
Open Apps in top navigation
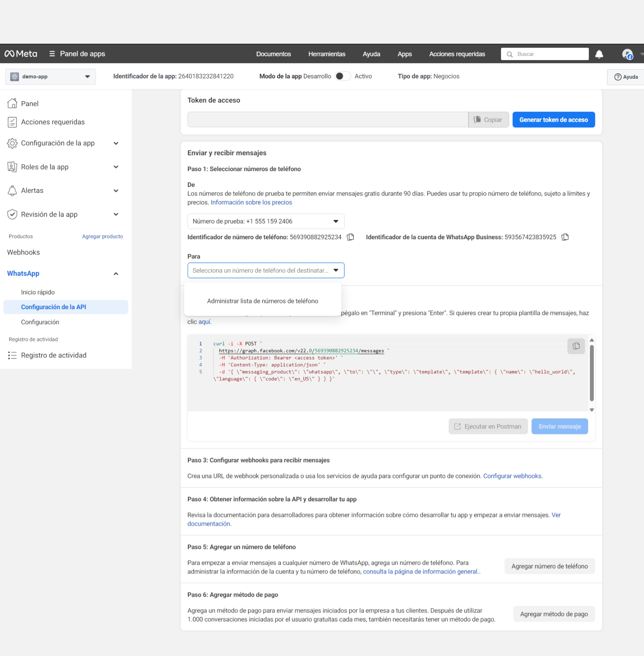(405, 54)
